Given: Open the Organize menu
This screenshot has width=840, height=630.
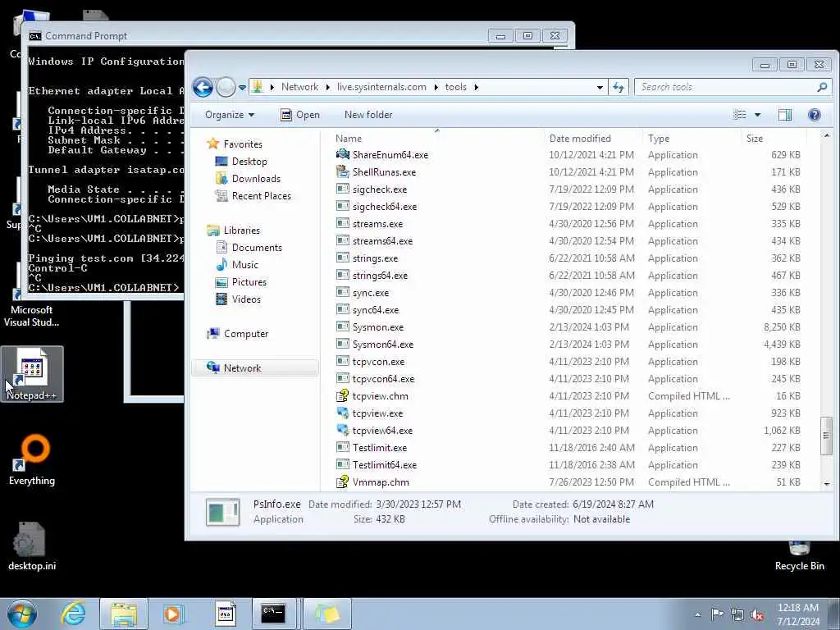Looking at the screenshot, I should point(230,115).
